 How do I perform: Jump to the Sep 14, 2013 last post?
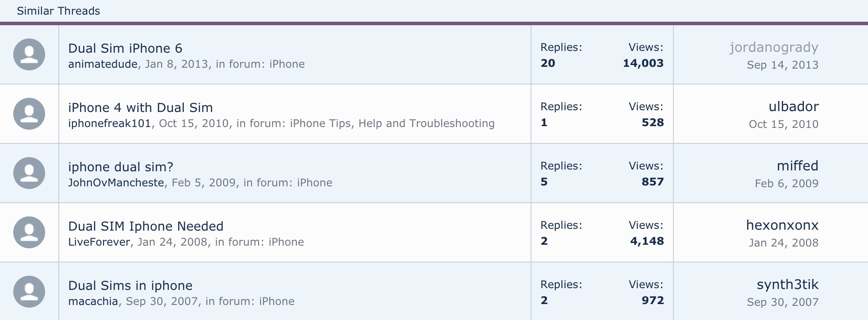pyautogui.click(x=782, y=65)
